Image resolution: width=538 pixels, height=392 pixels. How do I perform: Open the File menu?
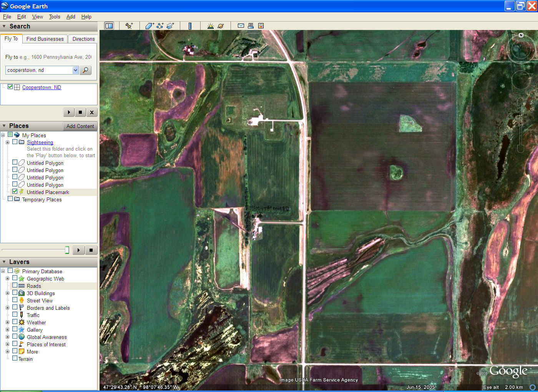point(7,17)
